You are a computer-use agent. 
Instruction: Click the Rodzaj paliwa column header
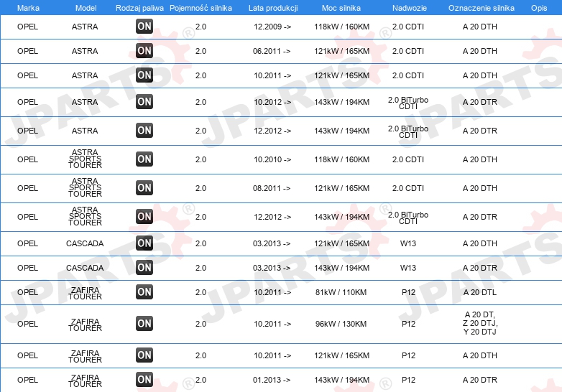click(x=139, y=8)
